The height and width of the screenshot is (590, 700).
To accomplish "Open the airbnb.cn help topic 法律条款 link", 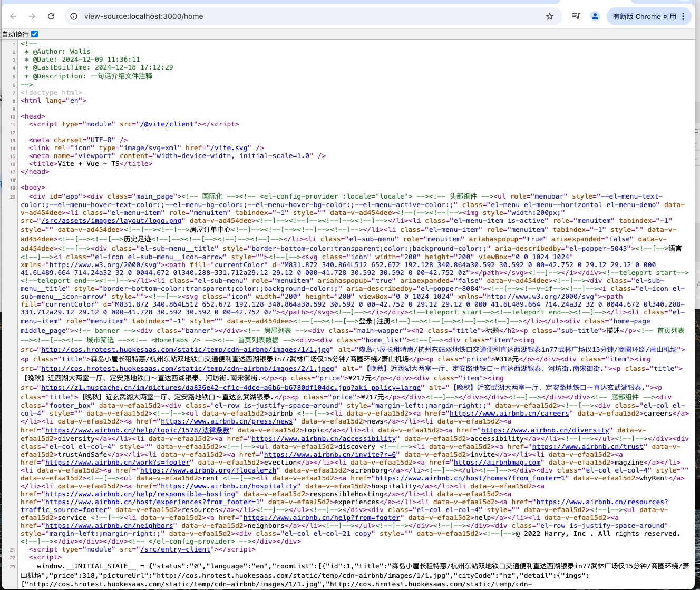I will (137, 430).
